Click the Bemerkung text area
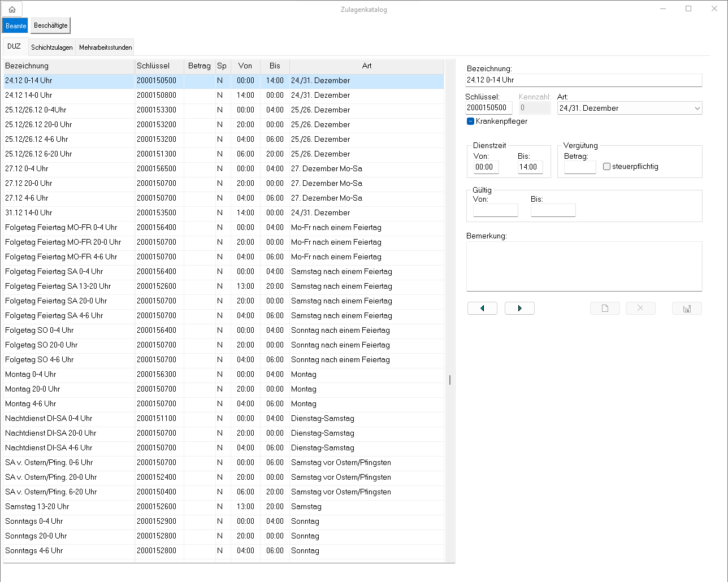 click(x=584, y=266)
